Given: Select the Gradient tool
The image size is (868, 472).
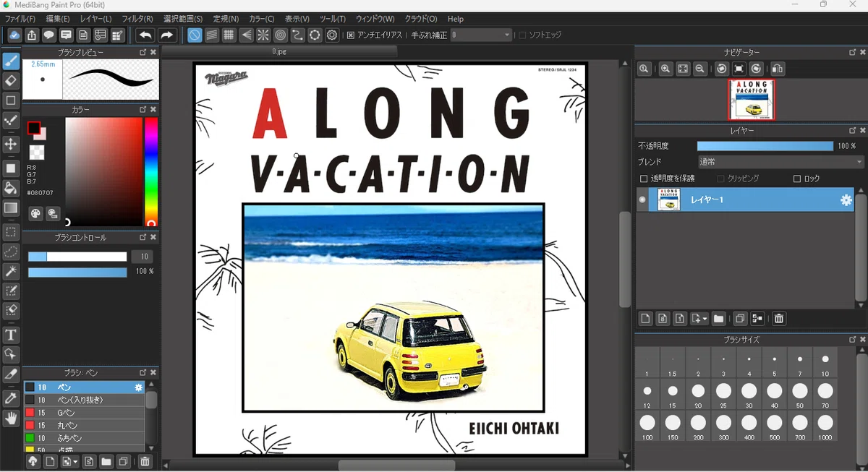Looking at the screenshot, I should (x=11, y=208).
